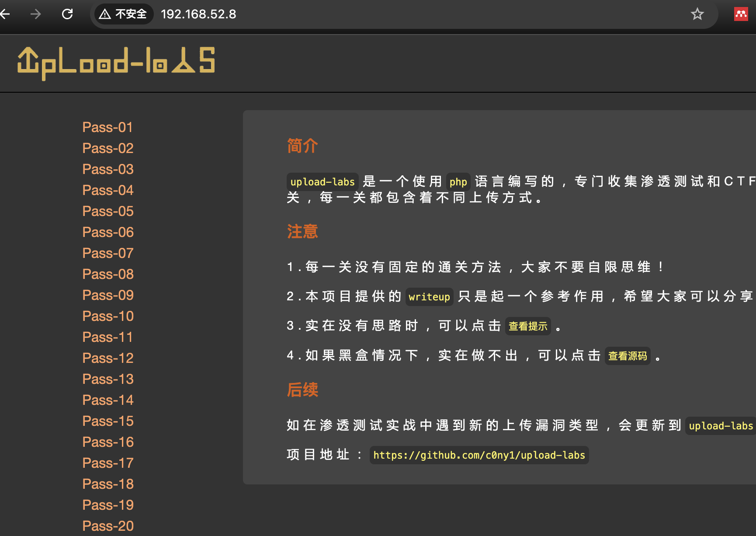
Task: Click the upload-labs highlighted tag in 简介
Action: 322,181
